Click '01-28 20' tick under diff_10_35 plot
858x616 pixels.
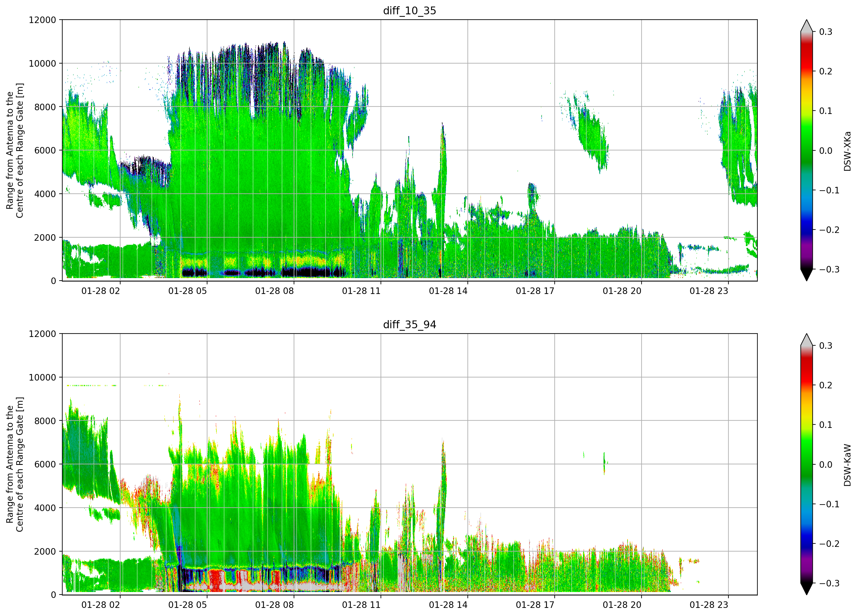click(622, 291)
